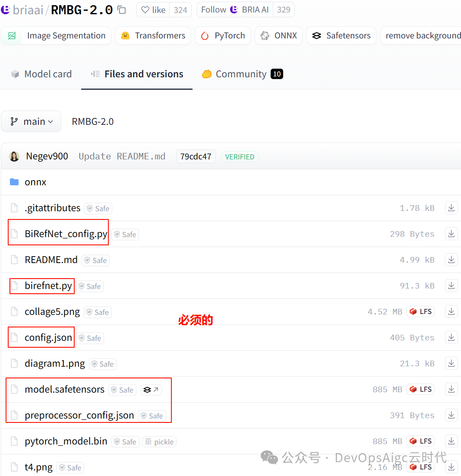This screenshot has width=461, height=476.
Task: Show the Safe badge for birefnet.py
Action: pyautogui.click(x=90, y=286)
